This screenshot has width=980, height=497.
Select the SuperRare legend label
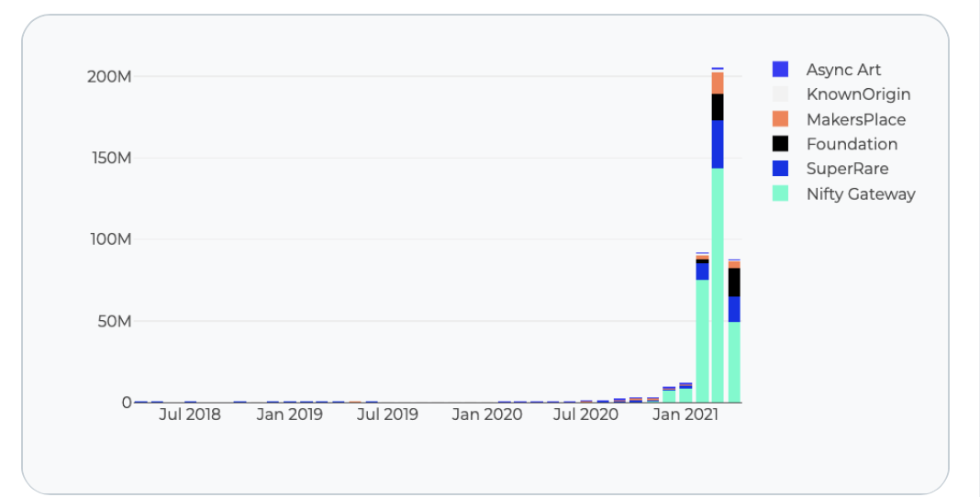pos(847,169)
